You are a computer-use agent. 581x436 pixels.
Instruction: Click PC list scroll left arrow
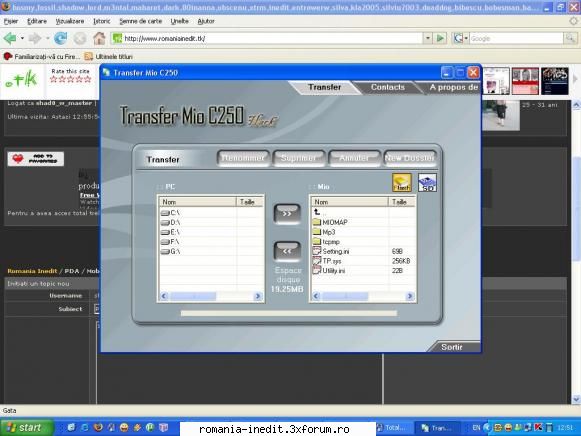click(164, 296)
